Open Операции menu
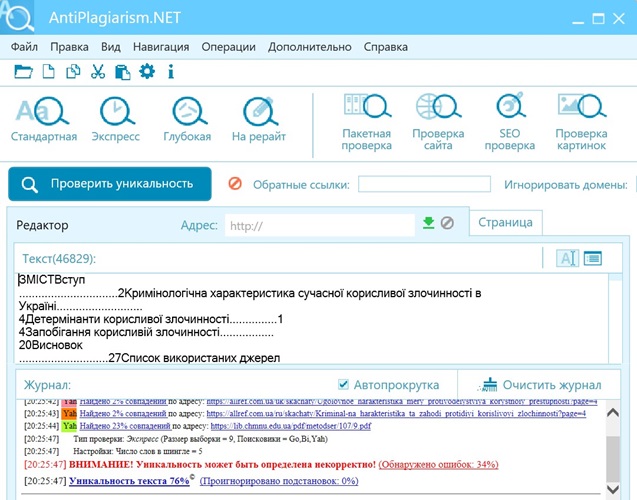This screenshot has height=500, width=637. 229,47
